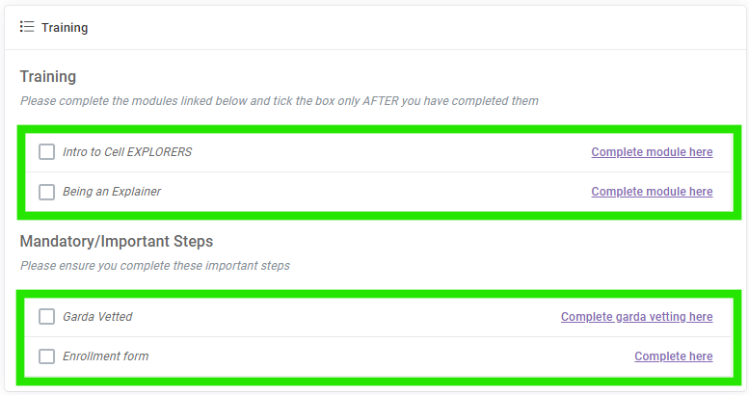The height and width of the screenshot is (395, 749).
Task: Select the Training panel header title
Action: click(x=64, y=28)
